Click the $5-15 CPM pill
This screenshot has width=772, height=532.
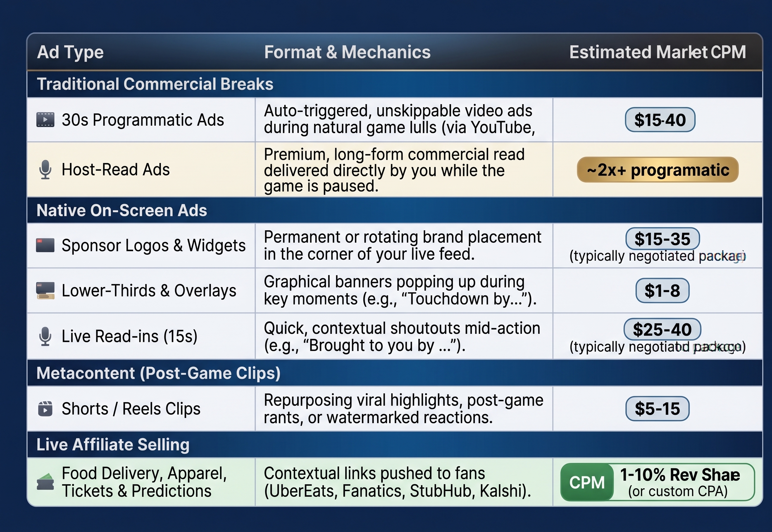[x=657, y=409]
